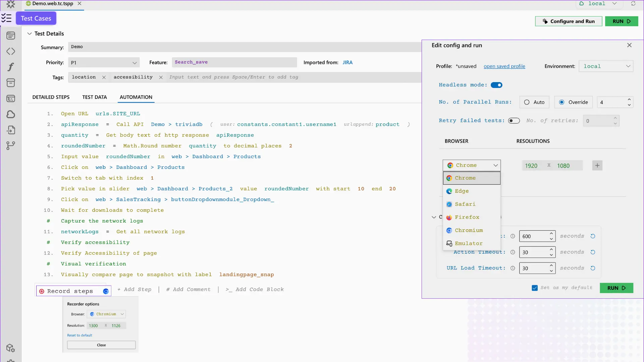Switch to the TEST DATA tab
Screen dimensions: 644x362
tap(94, 97)
